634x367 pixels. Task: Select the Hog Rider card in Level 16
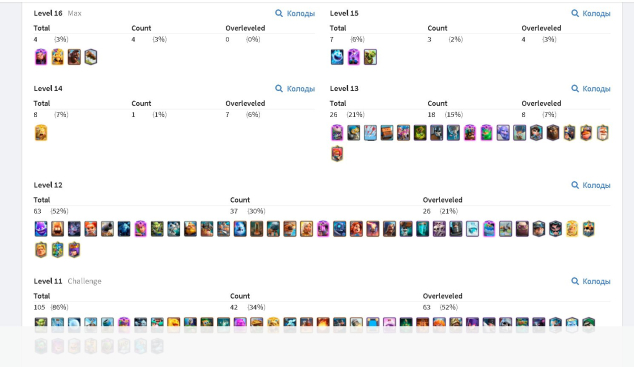click(74, 57)
